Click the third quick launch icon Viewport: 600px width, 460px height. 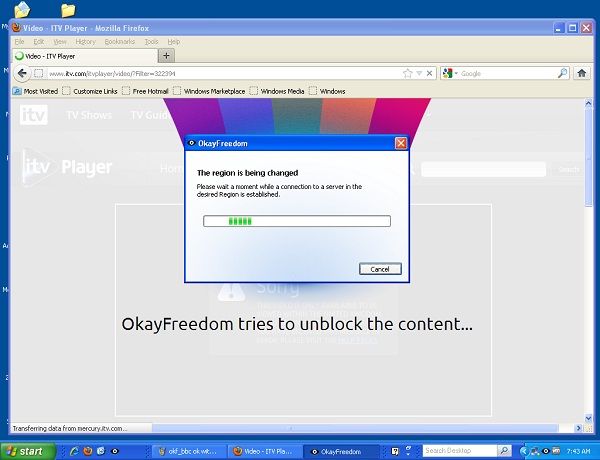click(x=101, y=451)
